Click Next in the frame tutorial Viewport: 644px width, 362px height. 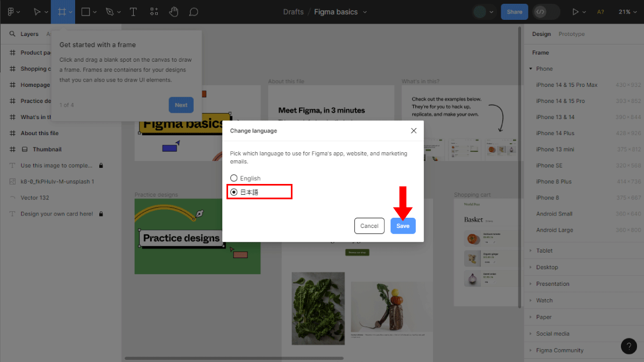[x=181, y=105]
